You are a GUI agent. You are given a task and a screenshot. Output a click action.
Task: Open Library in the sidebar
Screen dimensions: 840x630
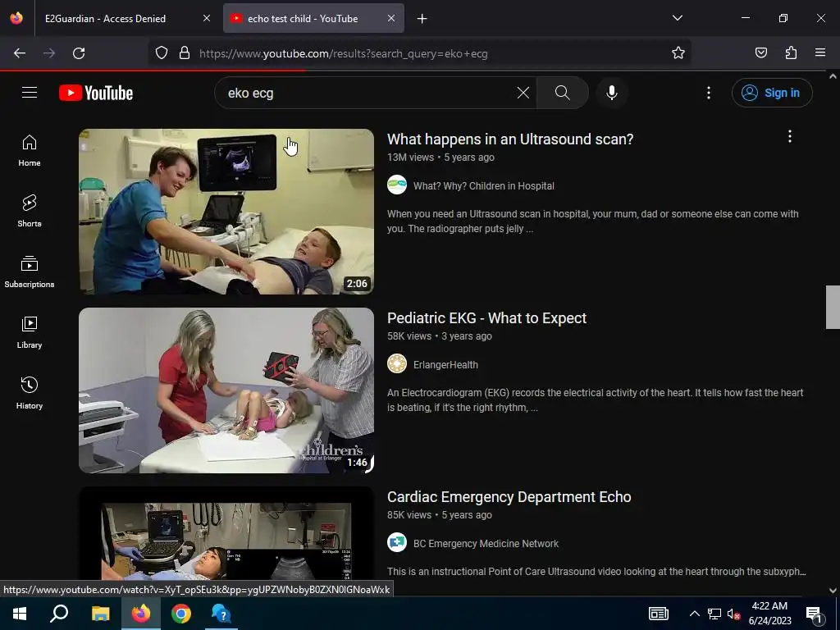tap(30, 332)
